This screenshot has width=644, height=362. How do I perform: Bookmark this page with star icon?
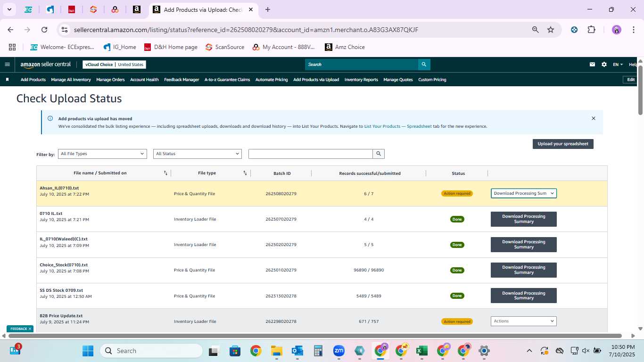click(x=551, y=30)
